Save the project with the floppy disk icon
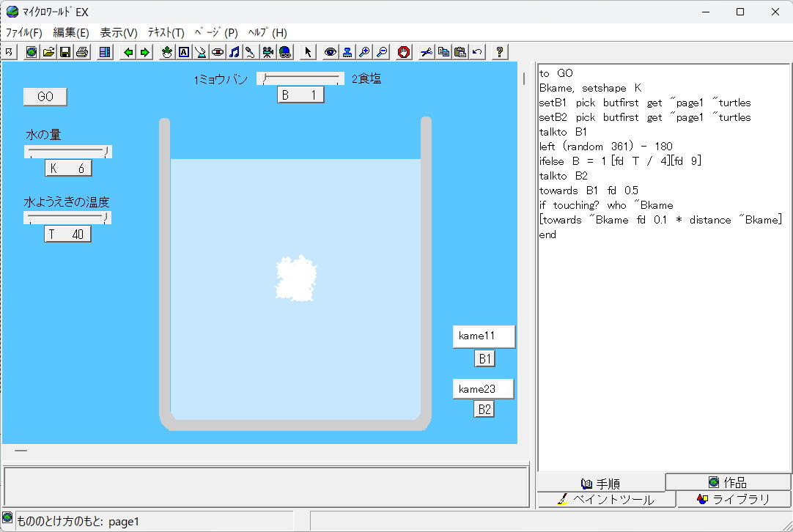 (x=65, y=52)
